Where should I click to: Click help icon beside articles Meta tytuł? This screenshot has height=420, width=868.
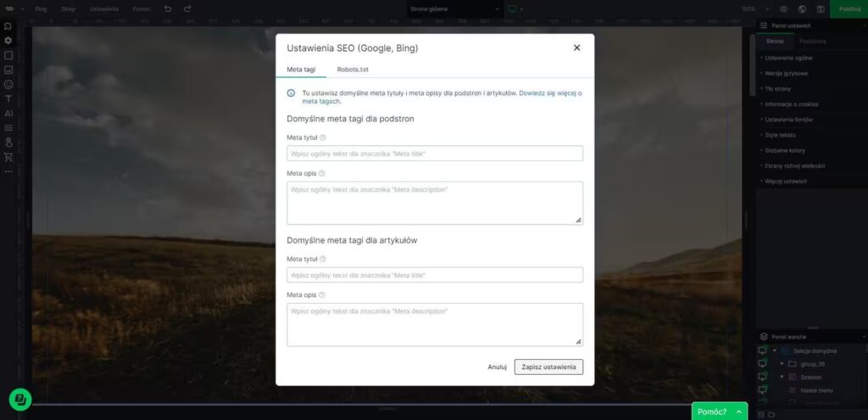coord(323,259)
